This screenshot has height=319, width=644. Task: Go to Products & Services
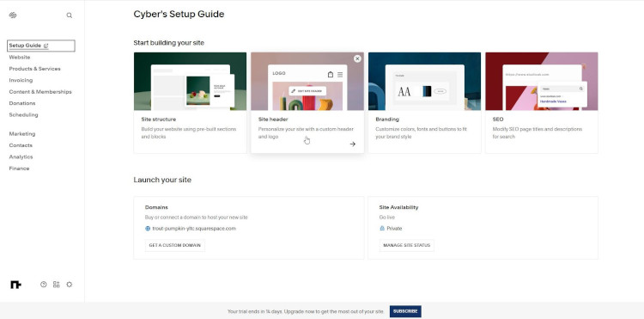pyautogui.click(x=35, y=69)
